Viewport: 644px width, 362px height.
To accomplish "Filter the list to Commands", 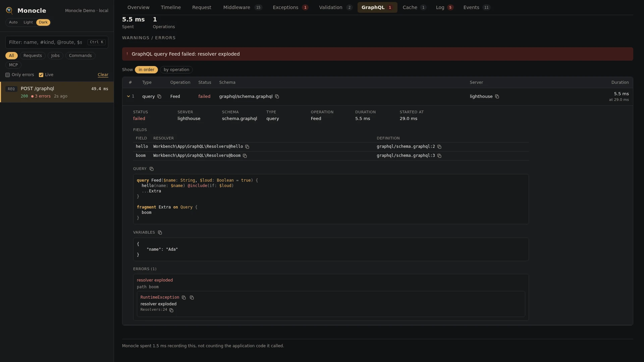I will pyautogui.click(x=80, y=56).
